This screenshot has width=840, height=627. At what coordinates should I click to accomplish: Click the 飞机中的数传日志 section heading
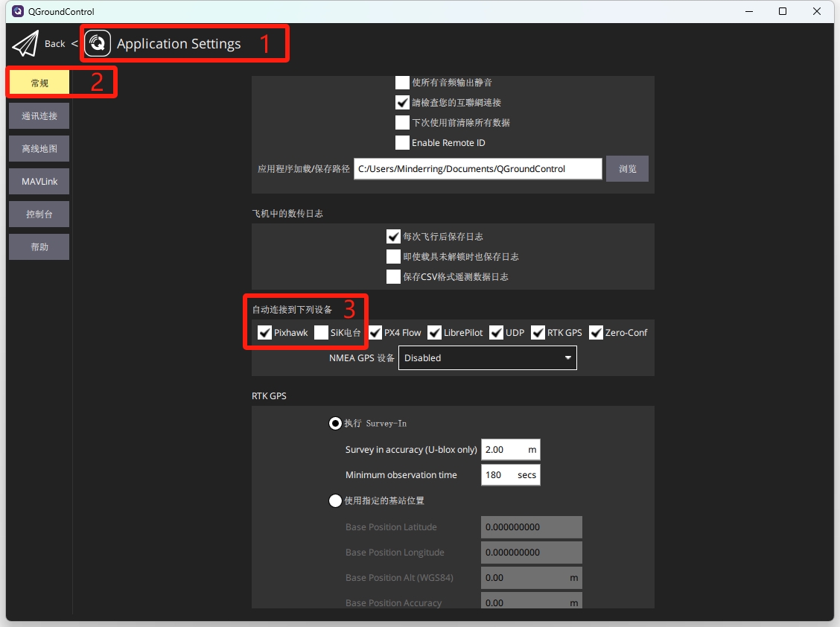tap(287, 213)
